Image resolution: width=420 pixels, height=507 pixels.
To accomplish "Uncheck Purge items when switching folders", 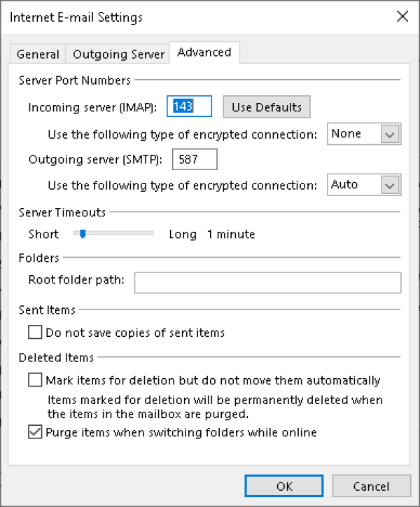I will pyautogui.click(x=35, y=433).
